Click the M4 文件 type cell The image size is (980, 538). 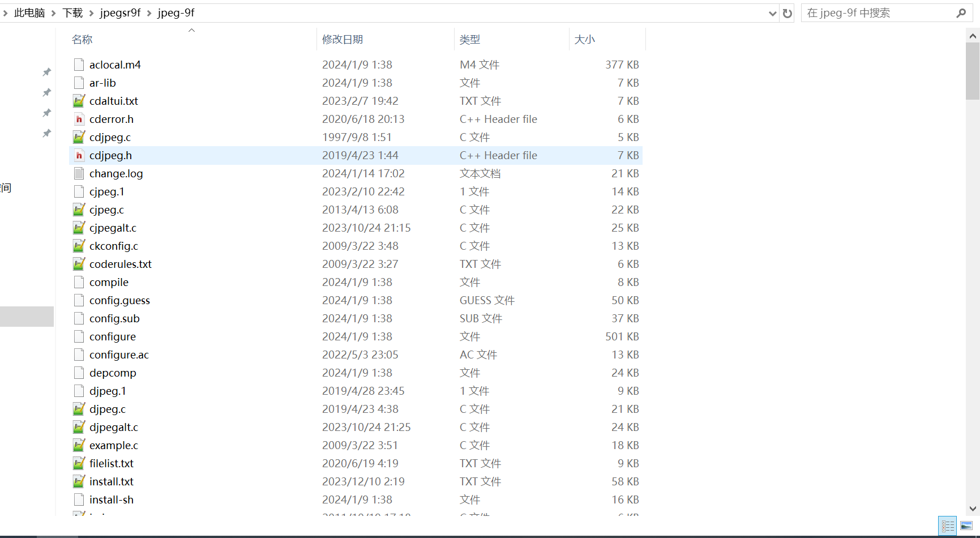480,65
